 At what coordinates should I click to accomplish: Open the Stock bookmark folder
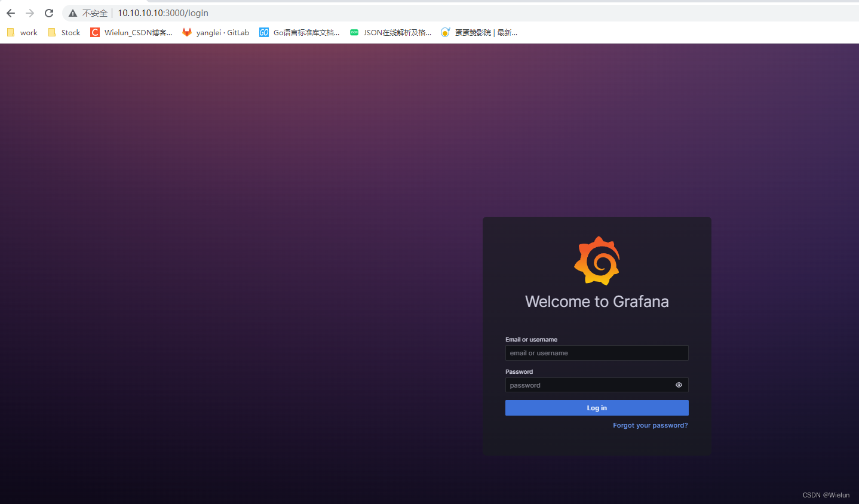coord(64,32)
